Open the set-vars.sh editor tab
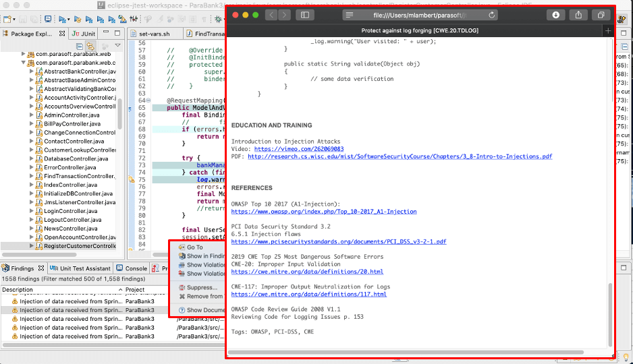This screenshot has height=364, width=633. coord(155,34)
